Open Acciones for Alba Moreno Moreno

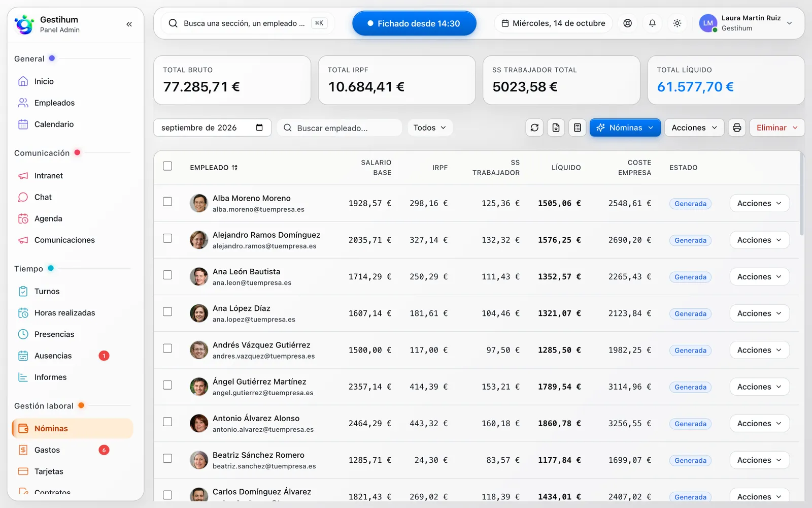(759, 203)
